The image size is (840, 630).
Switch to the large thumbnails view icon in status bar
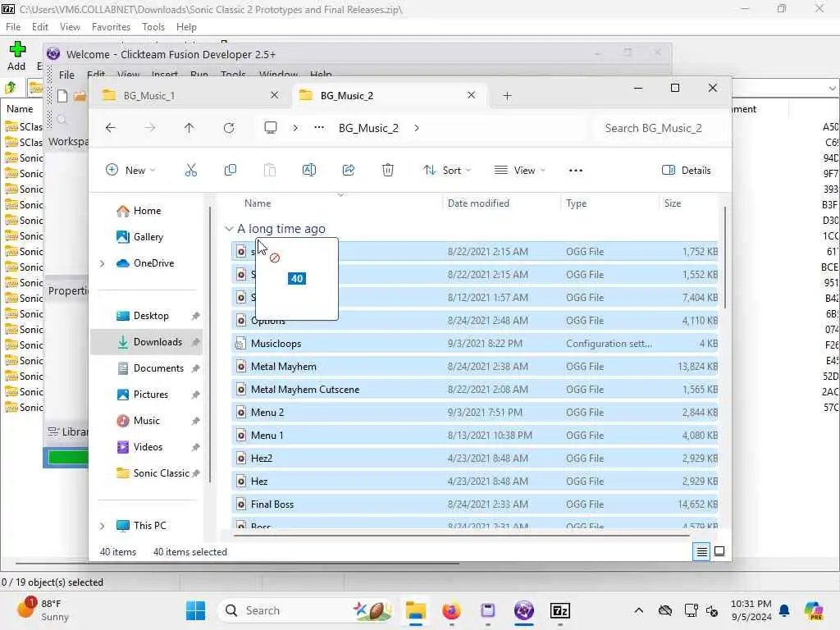click(x=719, y=551)
